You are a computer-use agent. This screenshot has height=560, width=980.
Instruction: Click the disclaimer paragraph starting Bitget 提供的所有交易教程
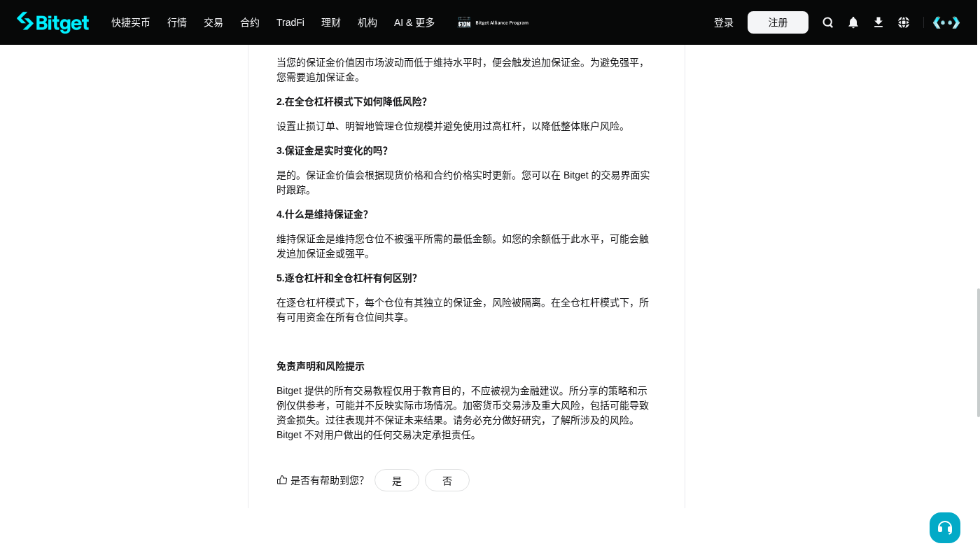463,412
